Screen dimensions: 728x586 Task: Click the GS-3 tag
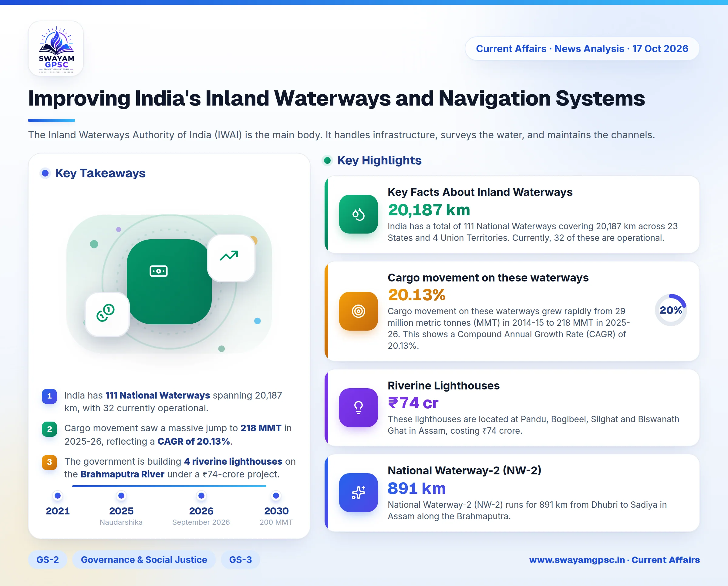[x=241, y=560]
